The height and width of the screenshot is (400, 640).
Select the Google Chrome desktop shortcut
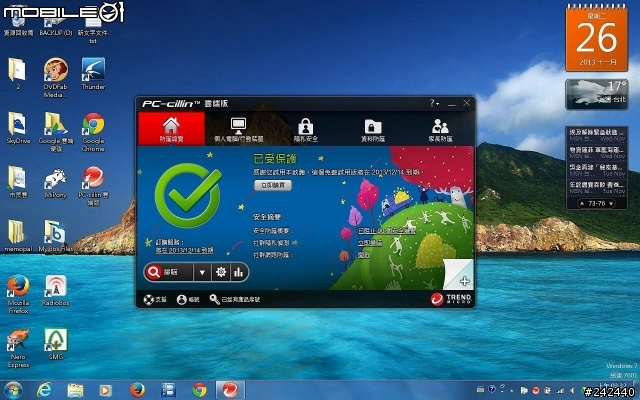coord(93,132)
